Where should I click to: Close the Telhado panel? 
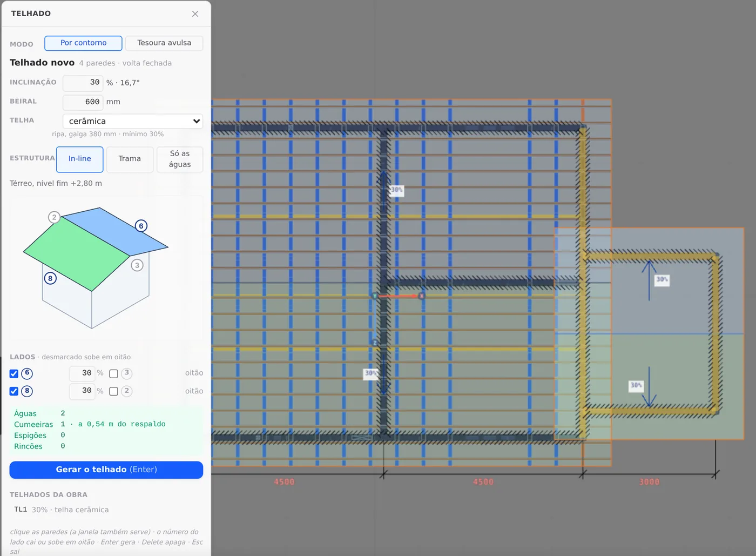pyautogui.click(x=195, y=14)
